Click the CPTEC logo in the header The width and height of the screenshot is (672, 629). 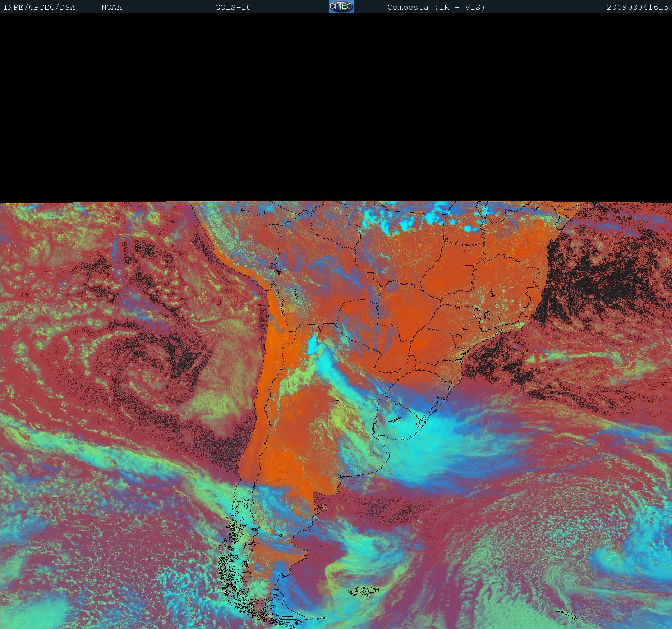(x=341, y=6)
